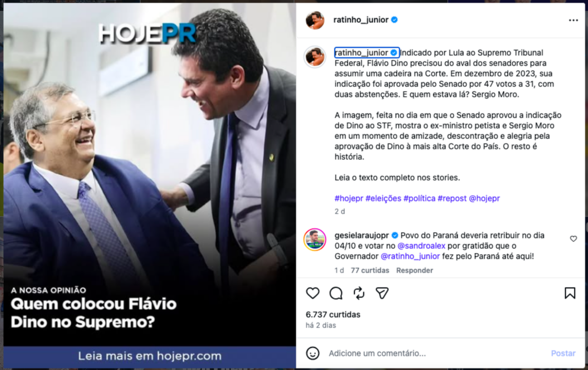
Task: Open the three-dot more options menu
Action: (x=573, y=20)
